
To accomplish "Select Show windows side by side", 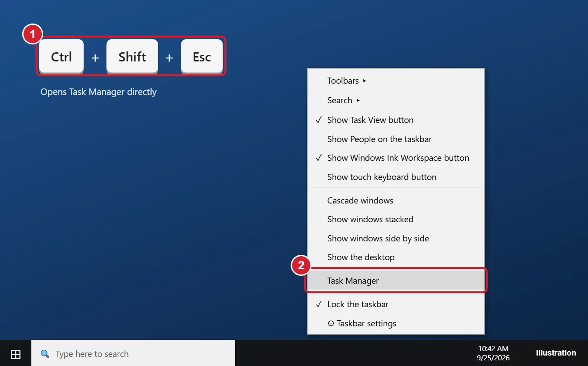I will [x=396, y=238].
